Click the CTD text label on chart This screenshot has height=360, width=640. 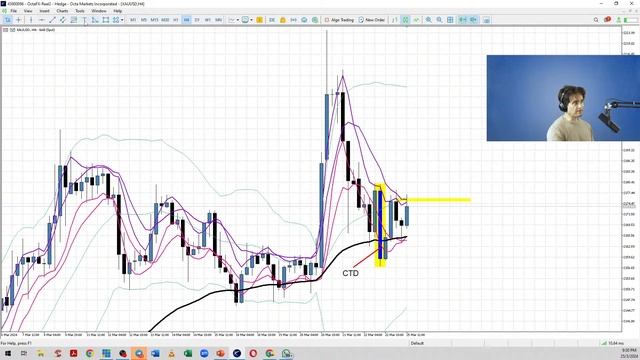coord(350,273)
